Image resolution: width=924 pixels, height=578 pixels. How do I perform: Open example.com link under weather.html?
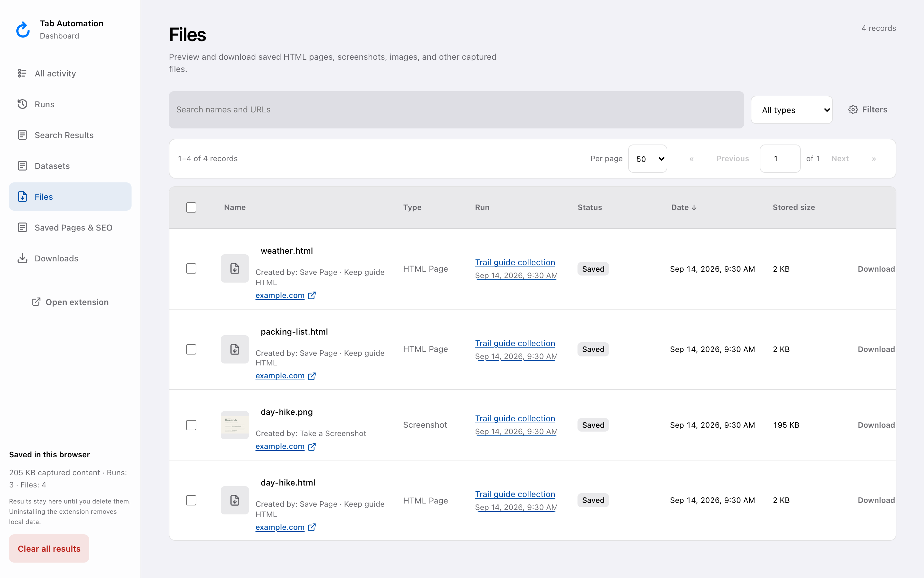pyautogui.click(x=280, y=295)
